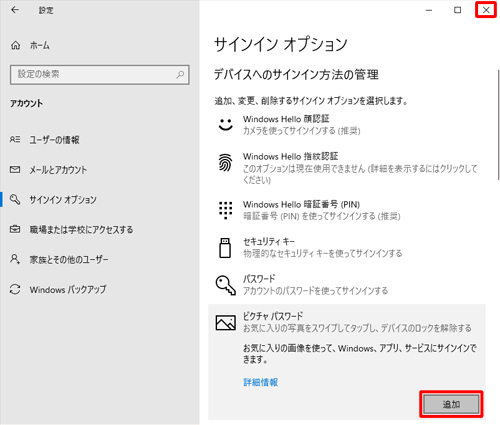Click the vertical scrollbar
500x425 pixels.
(x=498, y=125)
